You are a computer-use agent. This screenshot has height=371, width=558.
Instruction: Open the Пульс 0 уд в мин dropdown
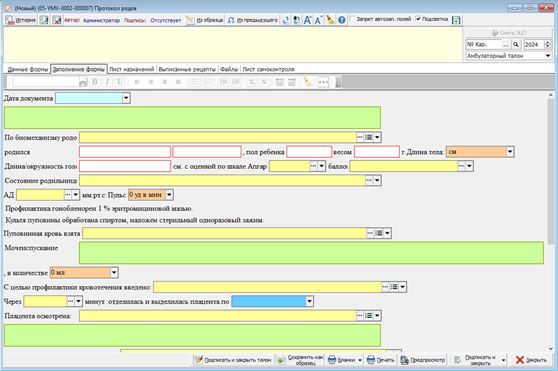(169, 195)
